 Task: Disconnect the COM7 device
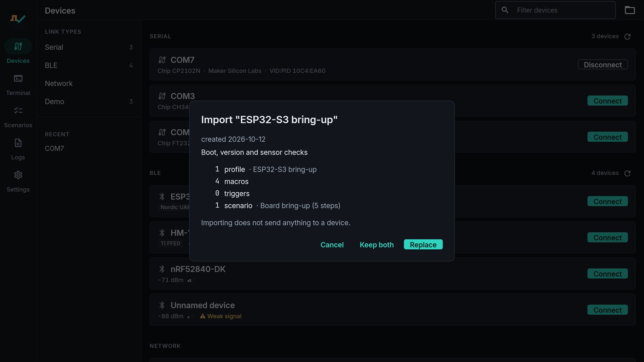(x=603, y=65)
